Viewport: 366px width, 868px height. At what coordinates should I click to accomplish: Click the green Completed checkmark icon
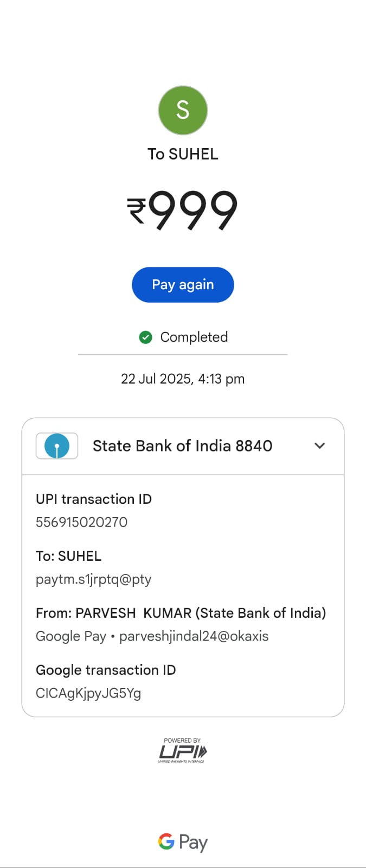145,337
